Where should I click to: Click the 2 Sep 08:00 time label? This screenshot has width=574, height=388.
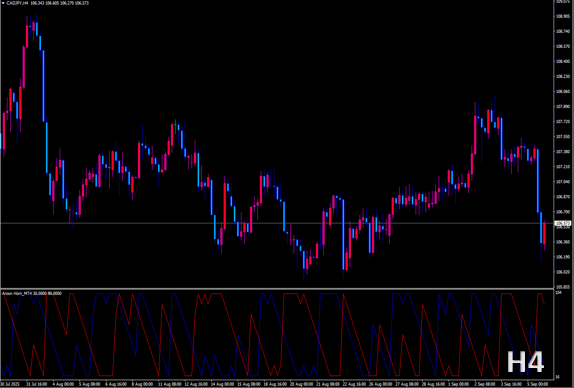[486, 384]
